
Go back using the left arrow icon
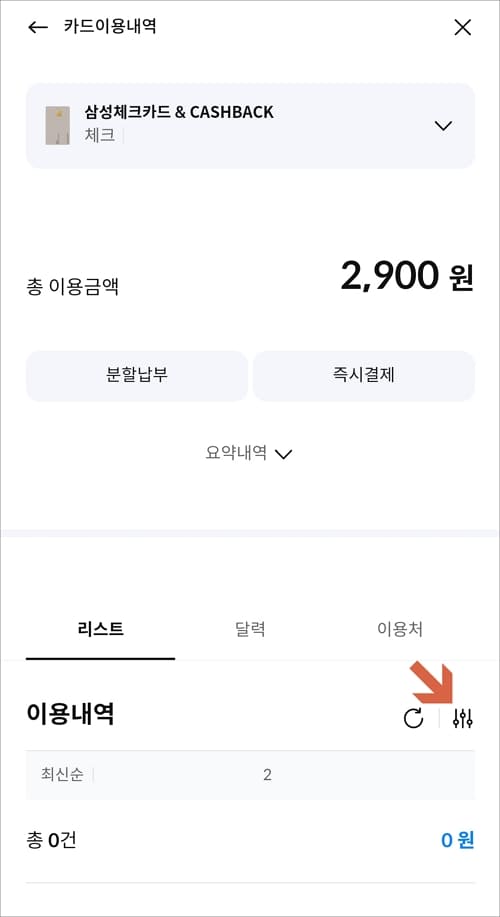pos(38,27)
